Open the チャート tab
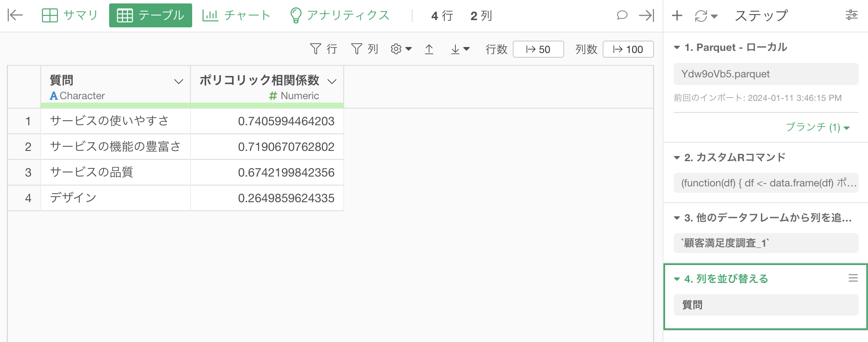The width and height of the screenshot is (868, 342). click(x=237, y=15)
